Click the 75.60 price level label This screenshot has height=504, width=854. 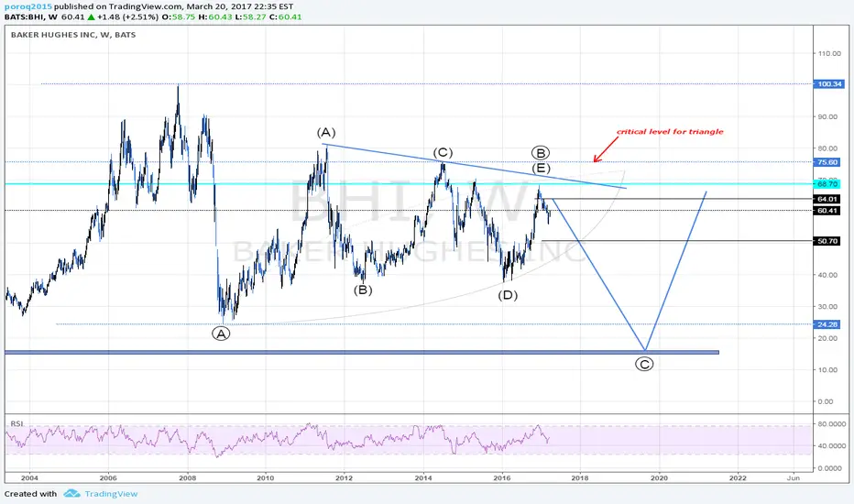[827, 162]
